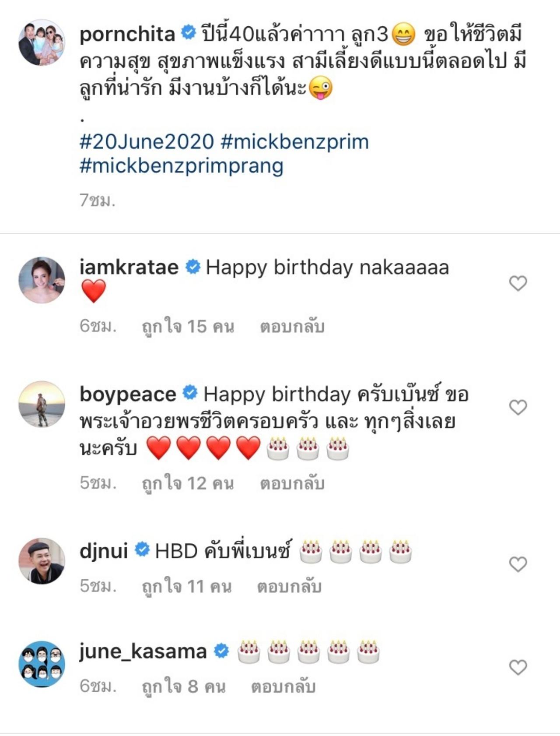Reply to djnui's HBD comment
Viewport: 560px width, 736px height.
pyautogui.click(x=289, y=587)
